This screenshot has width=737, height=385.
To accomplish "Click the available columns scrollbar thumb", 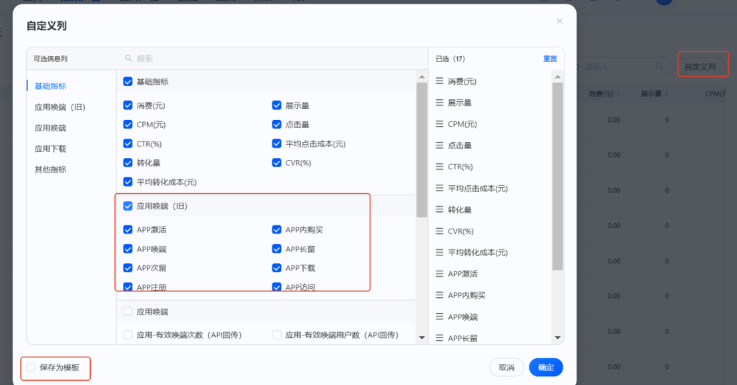I will coord(422,149).
